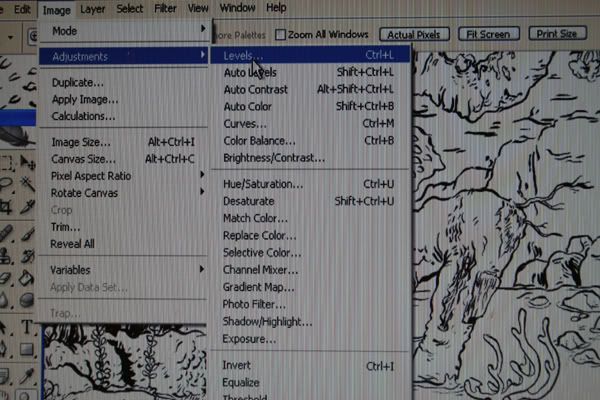
Task: Select the Healing Brush tool
Action: pyautogui.click(x=6, y=233)
